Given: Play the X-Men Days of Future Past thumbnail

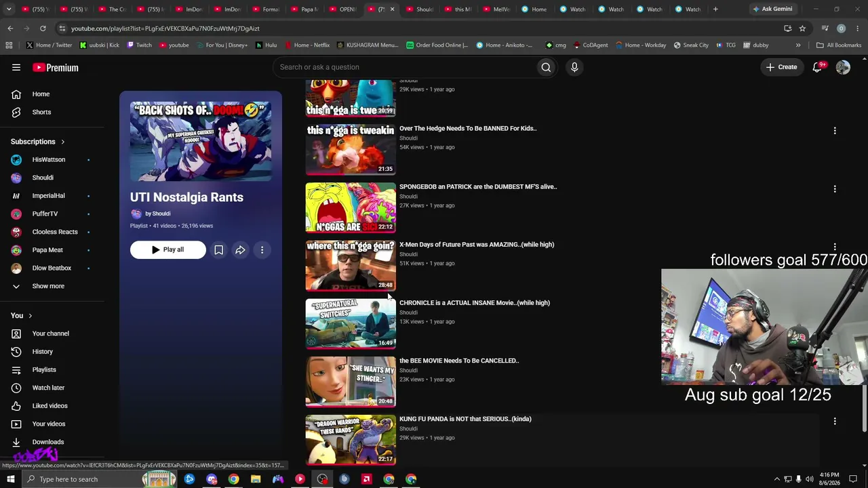Looking at the screenshot, I should pos(351,266).
